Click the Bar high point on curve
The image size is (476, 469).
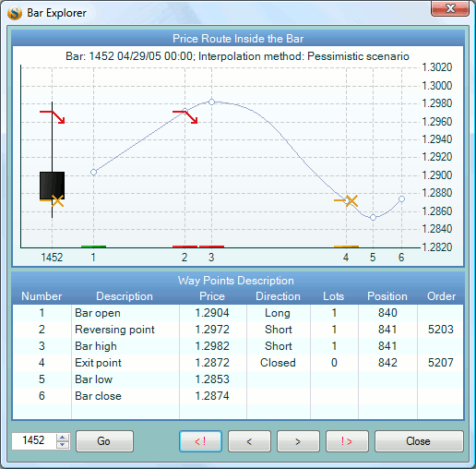(211, 102)
